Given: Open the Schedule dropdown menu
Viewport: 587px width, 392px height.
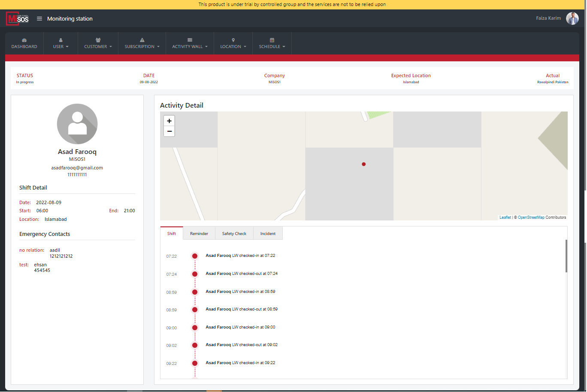Looking at the screenshot, I should click(272, 43).
